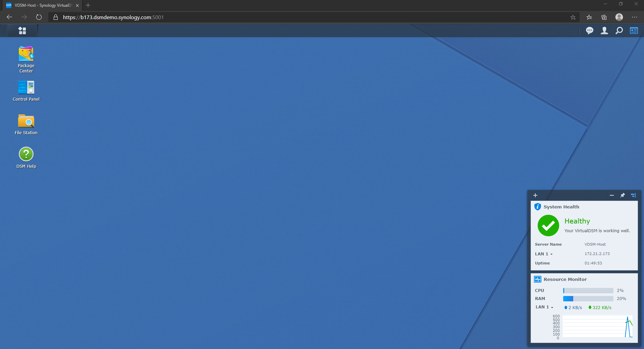
Task: Click the network traffic graph
Action: click(598, 326)
